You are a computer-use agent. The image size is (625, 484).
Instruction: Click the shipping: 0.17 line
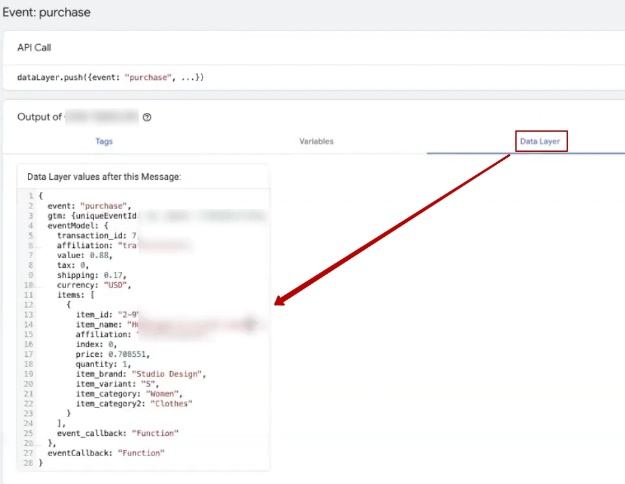[91, 275]
